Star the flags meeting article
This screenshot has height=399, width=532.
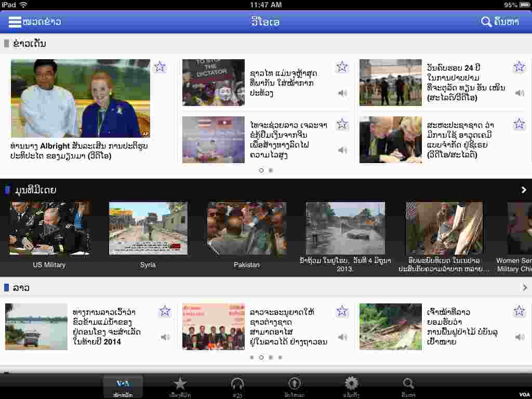click(342, 124)
